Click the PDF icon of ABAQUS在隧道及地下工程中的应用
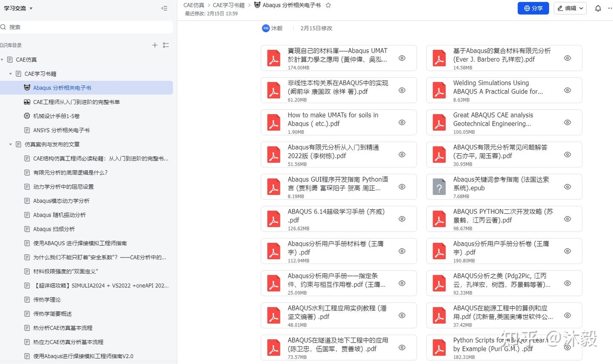The width and height of the screenshot is (613, 364). click(273, 348)
